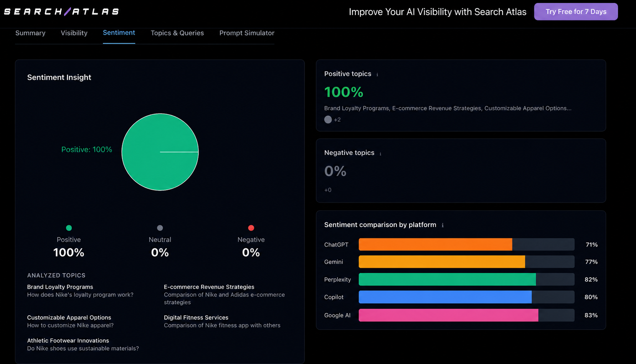The width and height of the screenshot is (636, 364).
Task: Click the orange ChatGPT sentiment bar
Action: (435, 244)
